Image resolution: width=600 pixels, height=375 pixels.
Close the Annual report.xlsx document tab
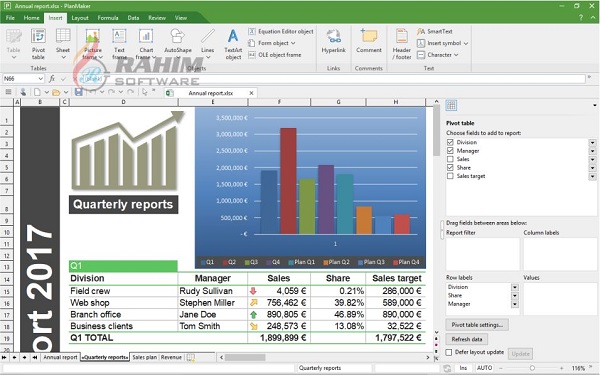coord(251,93)
